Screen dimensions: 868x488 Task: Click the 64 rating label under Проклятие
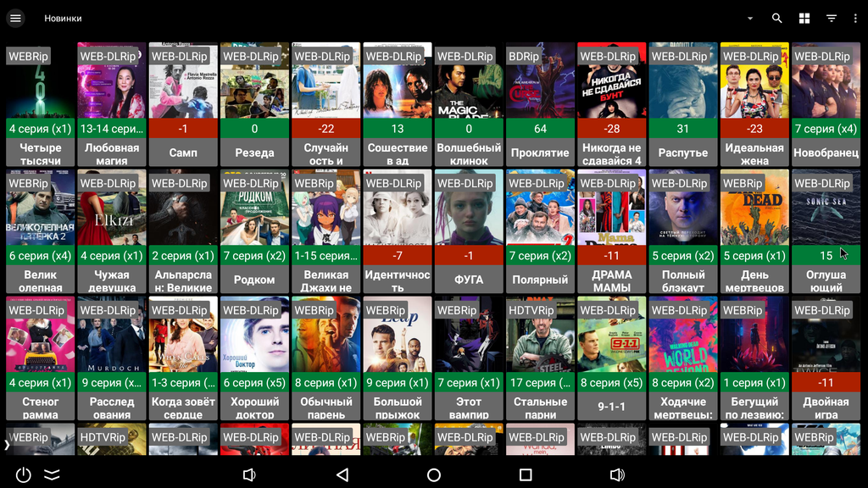pyautogui.click(x=540, y=129)
